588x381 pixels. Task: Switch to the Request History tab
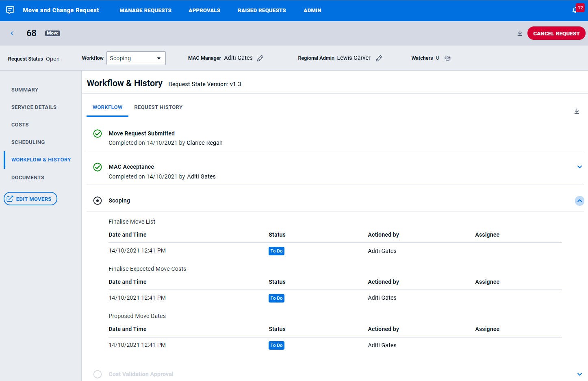point(158,107)
